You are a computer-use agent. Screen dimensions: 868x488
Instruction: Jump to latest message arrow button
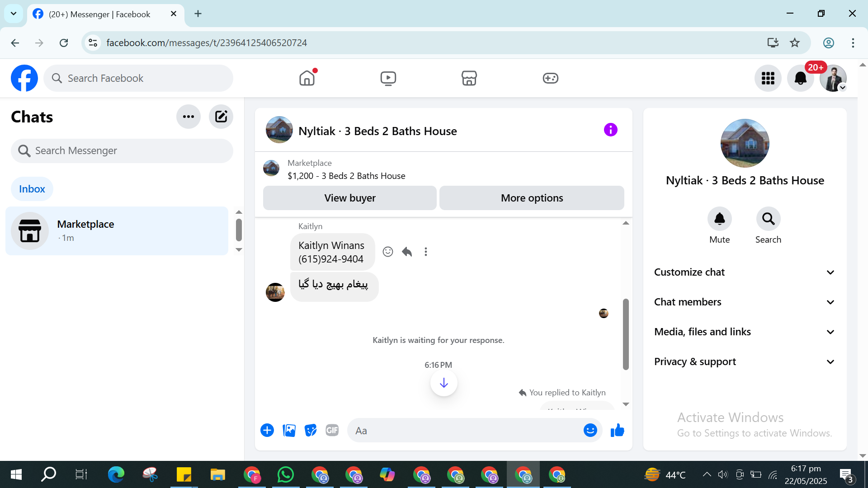pos(444,383)
